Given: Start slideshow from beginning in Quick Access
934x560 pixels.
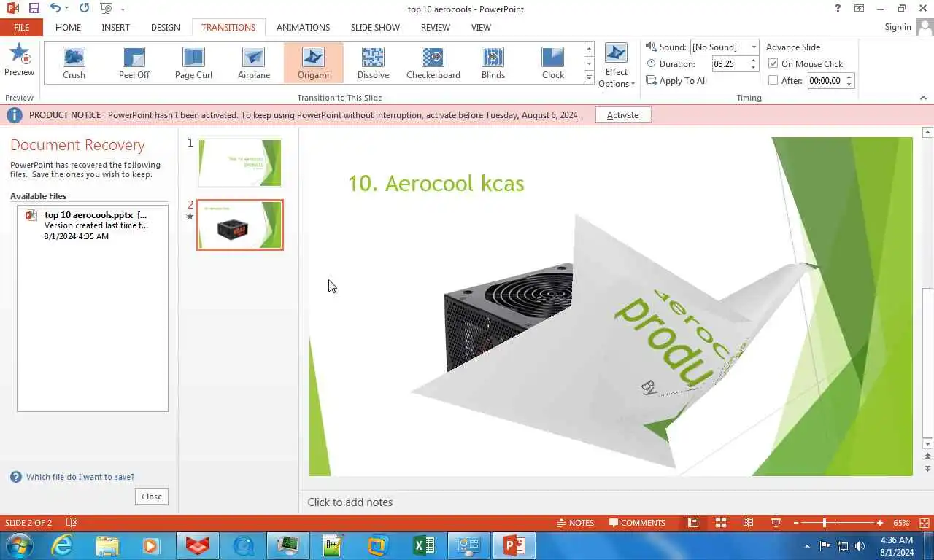Looking at the screenshot, I should coord(107,9).
